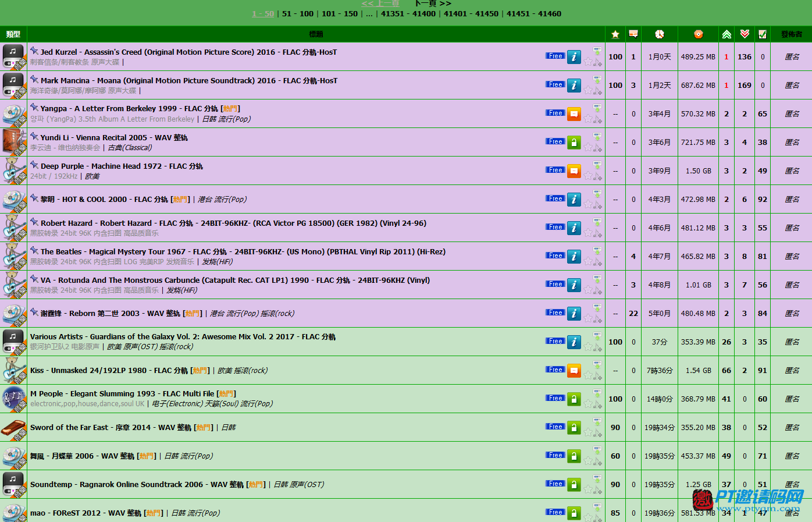Click leechers count 169 on Moana row
812x522 pixels.
(x=745, y=85)
